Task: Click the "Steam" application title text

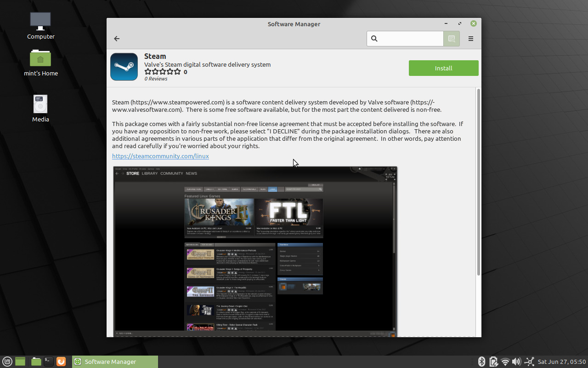Action: tap(155, 56)
